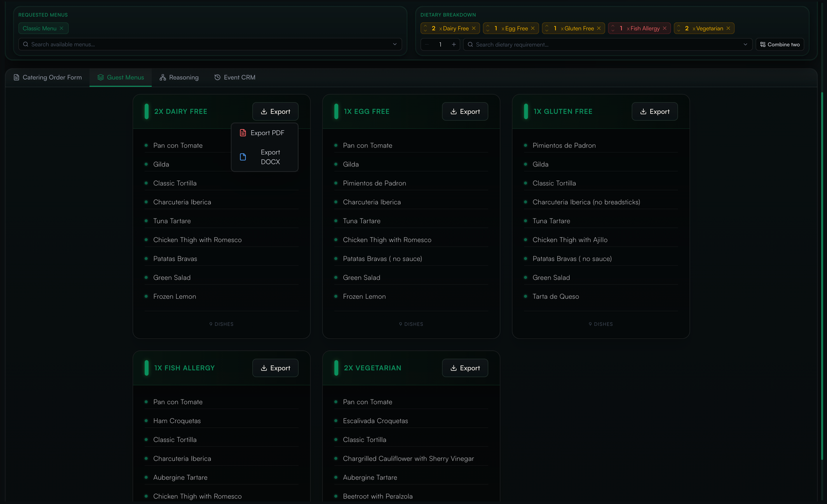Select Classic Tortilla in the Dairy Free card
Screen dimensions: 827x504
point(175,183)
